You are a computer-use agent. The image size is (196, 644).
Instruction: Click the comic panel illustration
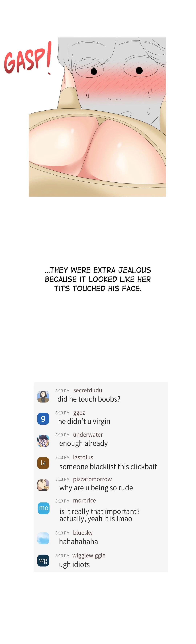point(97,117)
